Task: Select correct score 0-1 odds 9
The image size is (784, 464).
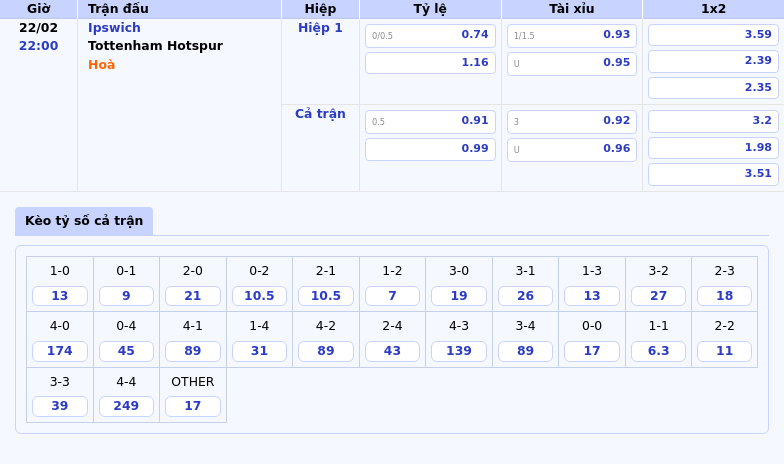Action: pyautogui.click(x=126, y=296)
